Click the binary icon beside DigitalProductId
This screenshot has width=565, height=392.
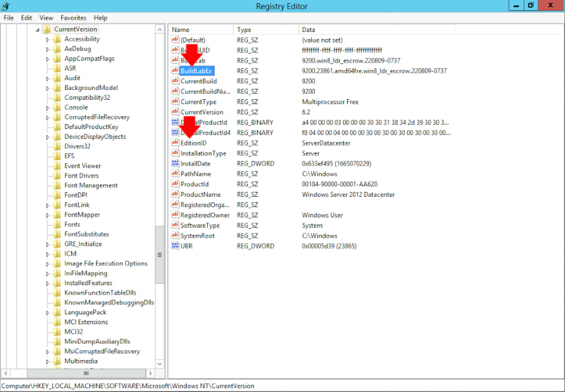click(x=175, y=122)
